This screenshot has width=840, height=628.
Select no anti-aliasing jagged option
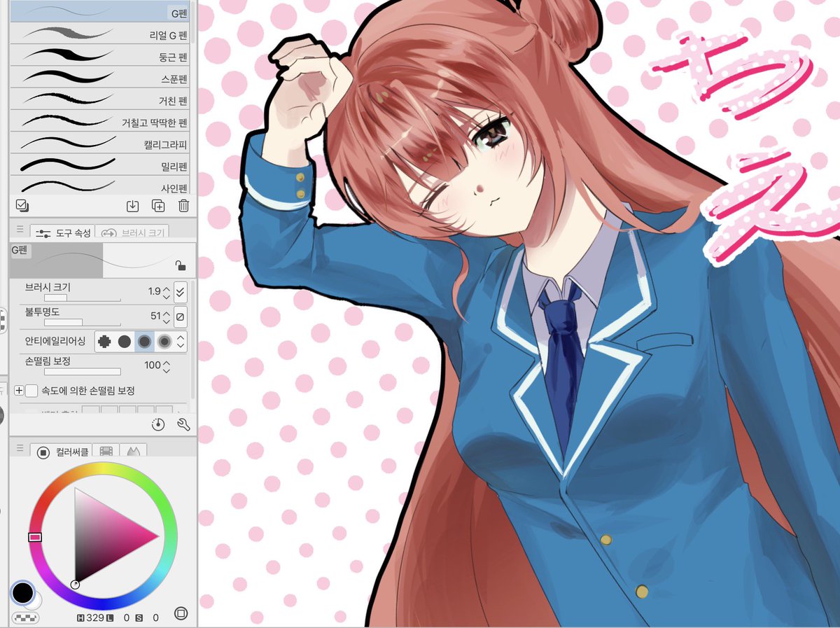coord(104,342)
